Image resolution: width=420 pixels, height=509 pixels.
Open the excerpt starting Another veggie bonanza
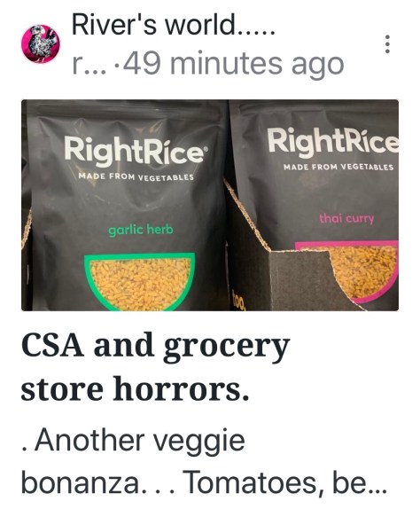pyautogui.click(x=204, y=462)
